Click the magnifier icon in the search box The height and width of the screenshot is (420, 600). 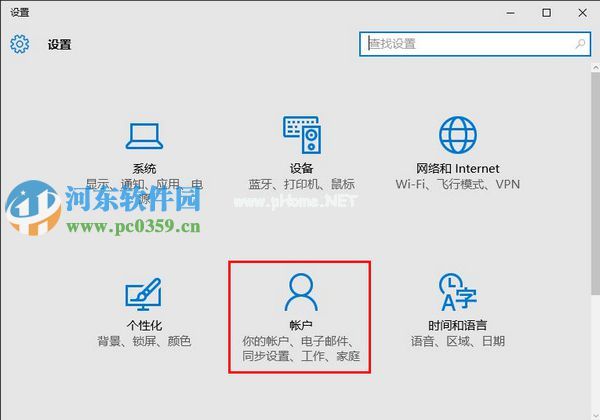tap(580, 44)
